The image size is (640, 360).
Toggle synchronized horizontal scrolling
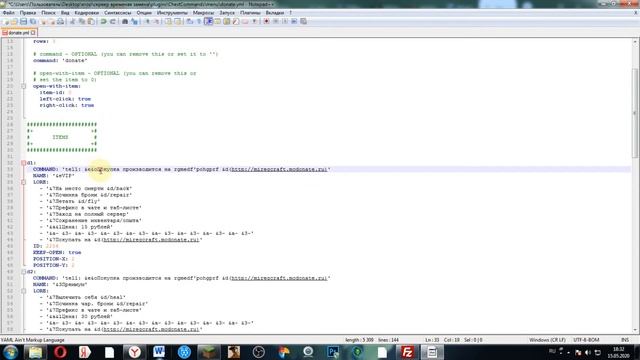click(178, 21)
